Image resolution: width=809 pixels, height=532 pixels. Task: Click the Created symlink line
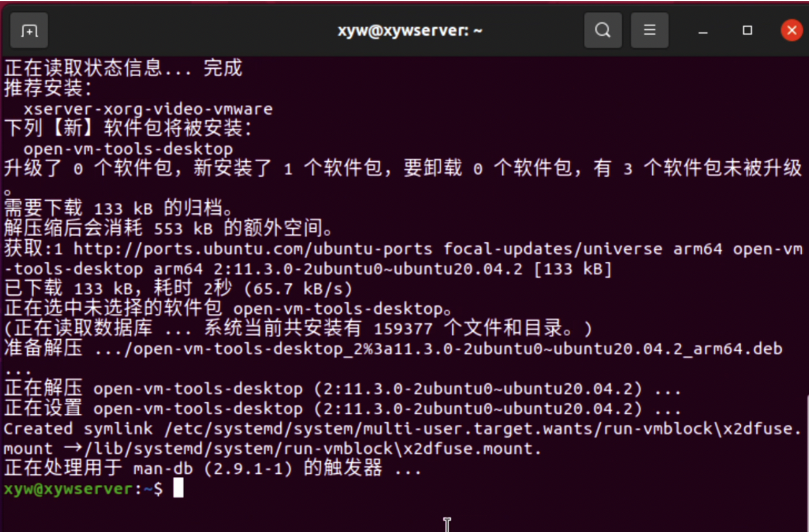(x=403, y=428)
